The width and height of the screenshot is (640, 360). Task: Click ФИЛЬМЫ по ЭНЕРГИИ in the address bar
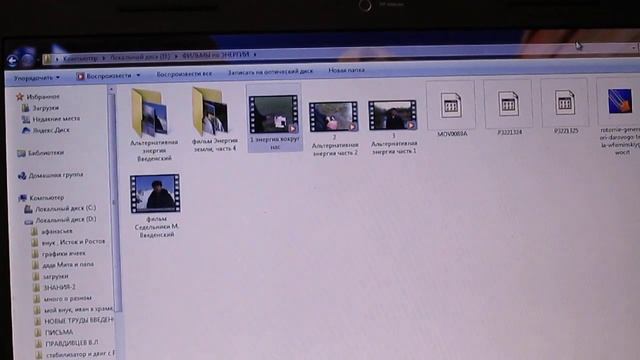[215, 55]
